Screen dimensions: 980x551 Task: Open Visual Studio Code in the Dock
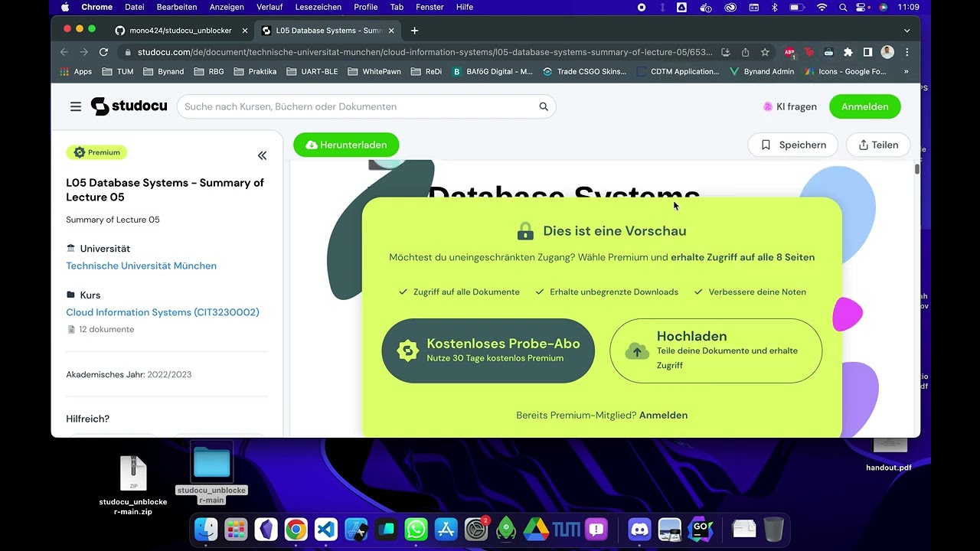tap(326, 529)
